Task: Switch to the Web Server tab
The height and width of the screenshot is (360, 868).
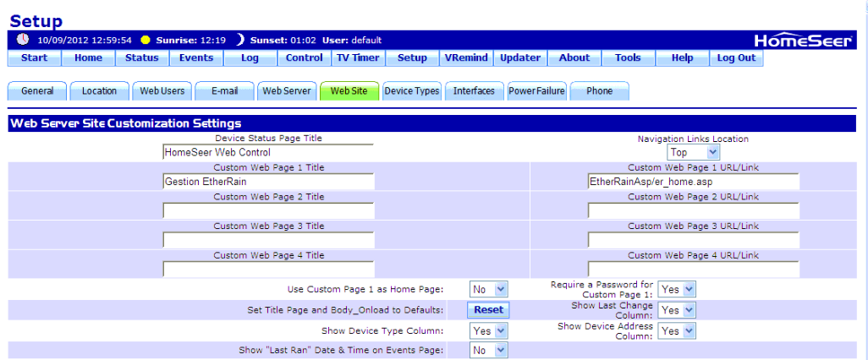Action: [287, 91]
